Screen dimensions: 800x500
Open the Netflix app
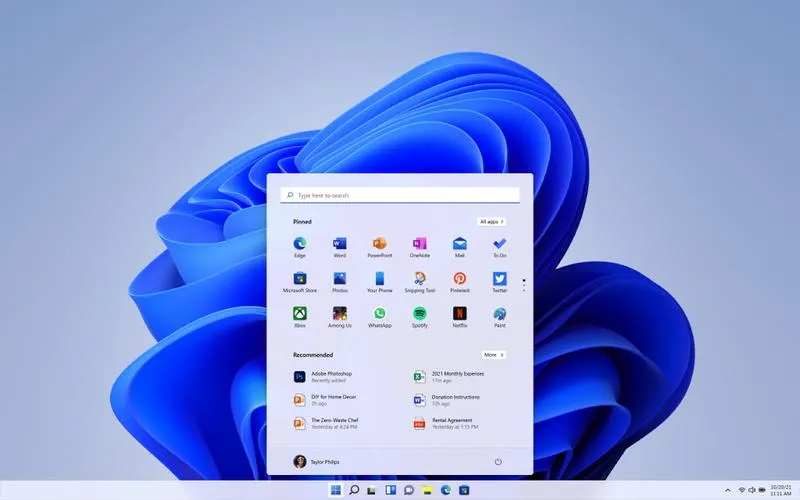pos(460,317)
